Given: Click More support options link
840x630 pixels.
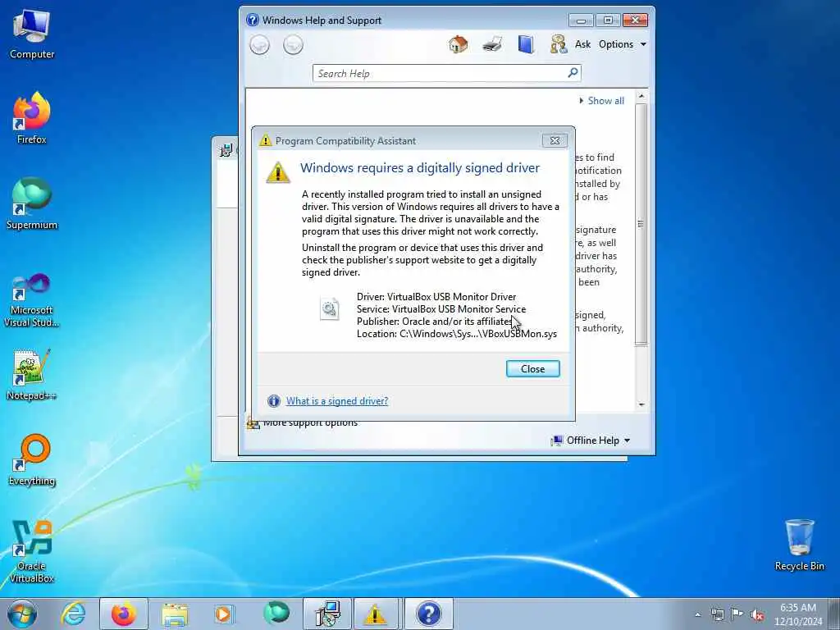Looking at the screenshot, I should [310, 423].
